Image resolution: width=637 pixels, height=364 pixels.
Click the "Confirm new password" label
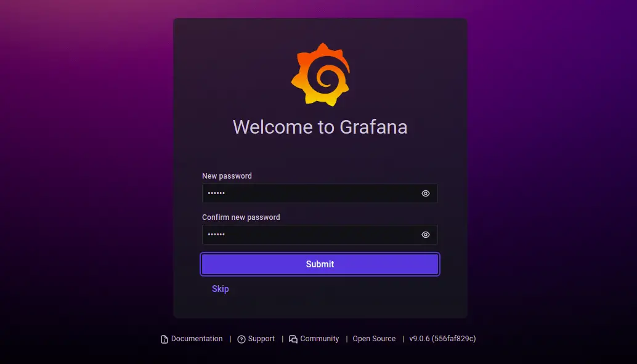[241, 217]
